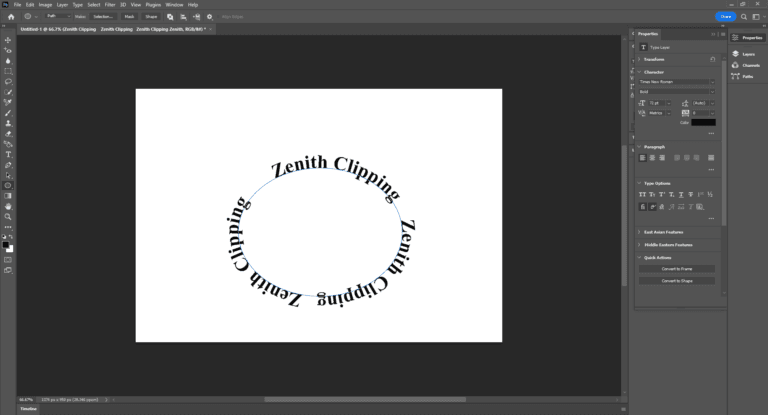Image resolution: width=768 pixels, height=415 pixels.
Task: Open the Path operations icon
Action: [x=170, y=17]
